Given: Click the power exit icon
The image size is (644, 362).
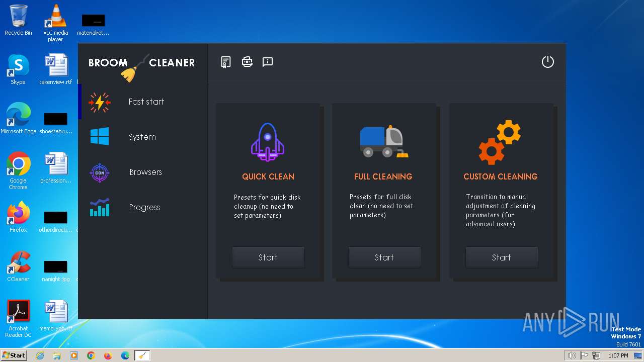Looking at the screenshot, I should pos(547,62).
